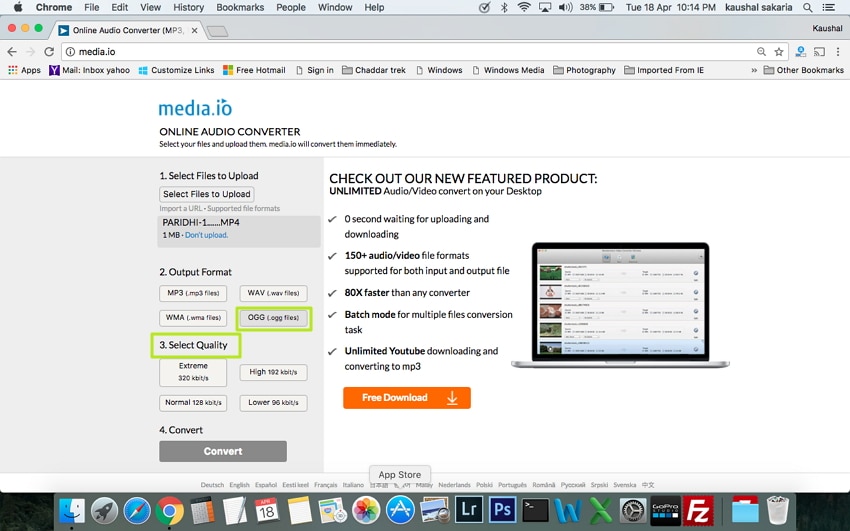Open the volume menu in menu bar
The image size is (850, 531).
(565, 7)
